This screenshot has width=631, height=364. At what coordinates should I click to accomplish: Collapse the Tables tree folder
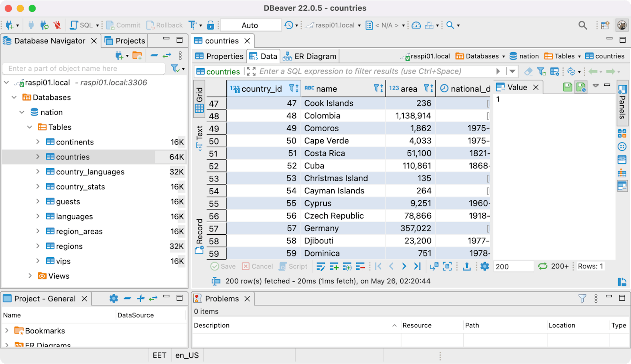point(30,127)
